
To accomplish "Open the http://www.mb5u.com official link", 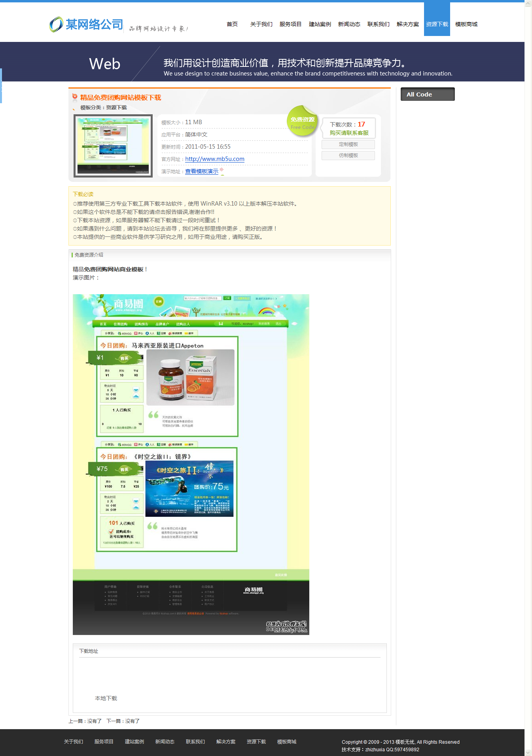I will pos(214,159).
